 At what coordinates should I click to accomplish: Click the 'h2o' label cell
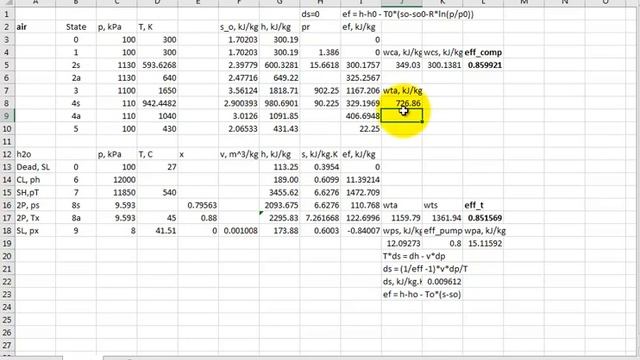(35, 154)
